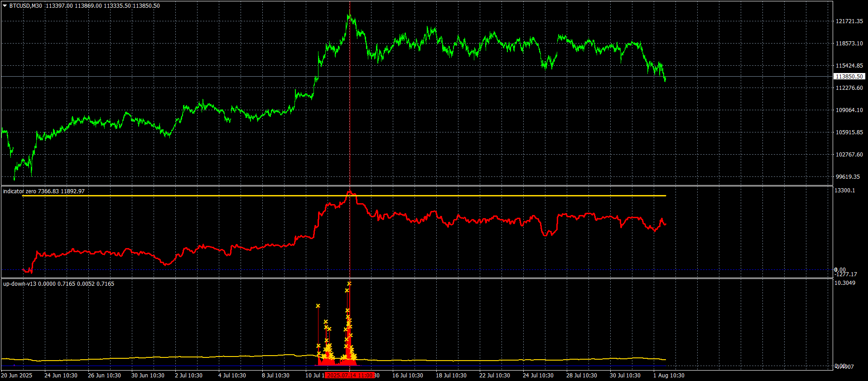This screenshot has height=381, width=868.
Task: Select the yellow horizontal line in indicator zero panel
Action: pyautogui.click(x=344, y=195)
